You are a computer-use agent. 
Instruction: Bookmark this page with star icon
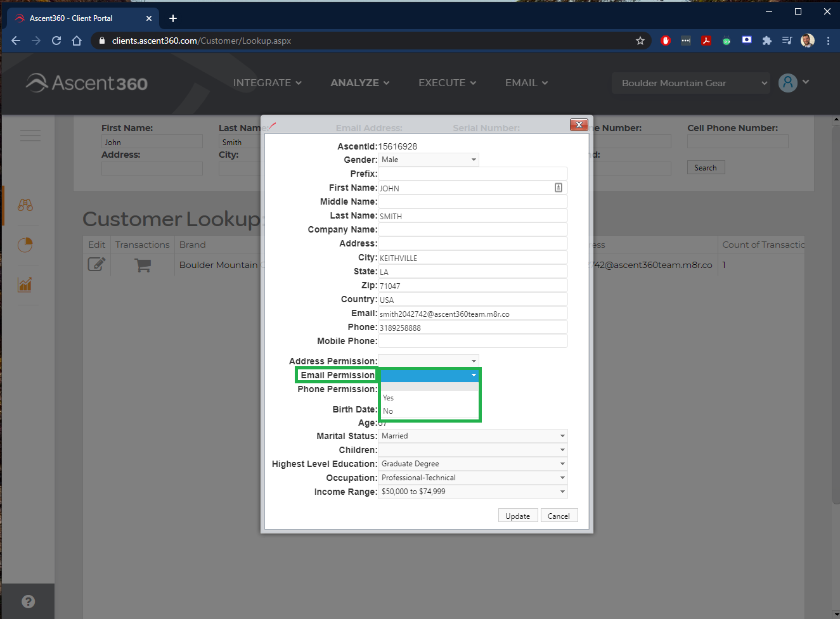640,41
